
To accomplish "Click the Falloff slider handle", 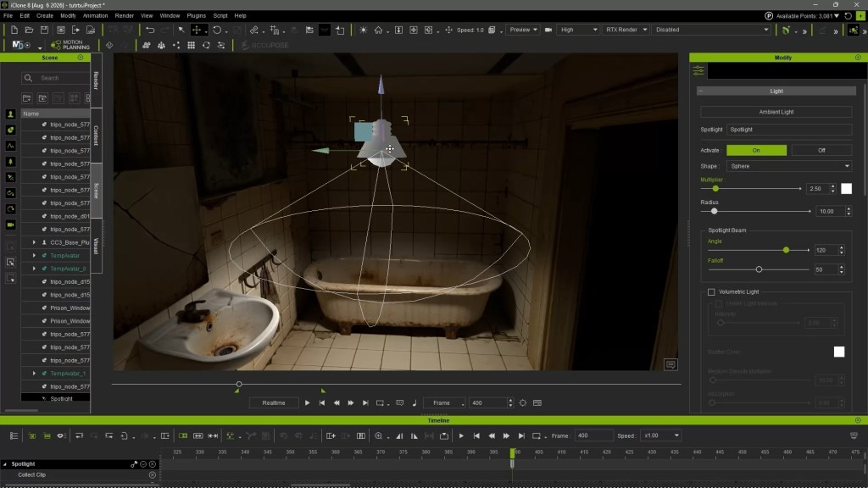I will [x=759, y=270].
